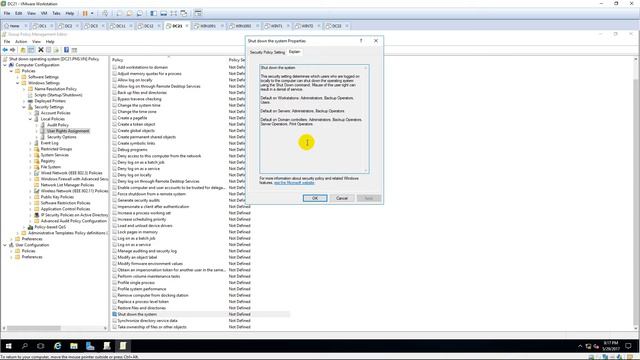The image size is (640, 360).
Task: Close the Shut down the system Properties dialog
Action: click(x=376, y=41)
